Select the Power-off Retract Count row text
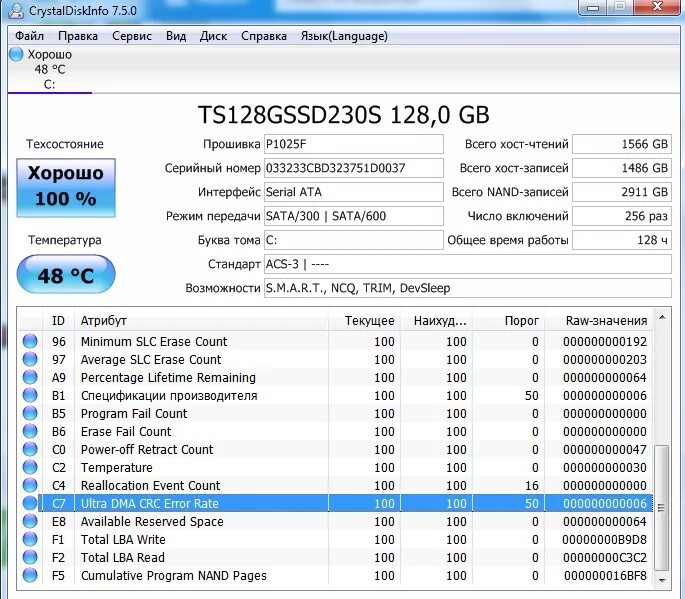685x599 pixels. point(147,450)
